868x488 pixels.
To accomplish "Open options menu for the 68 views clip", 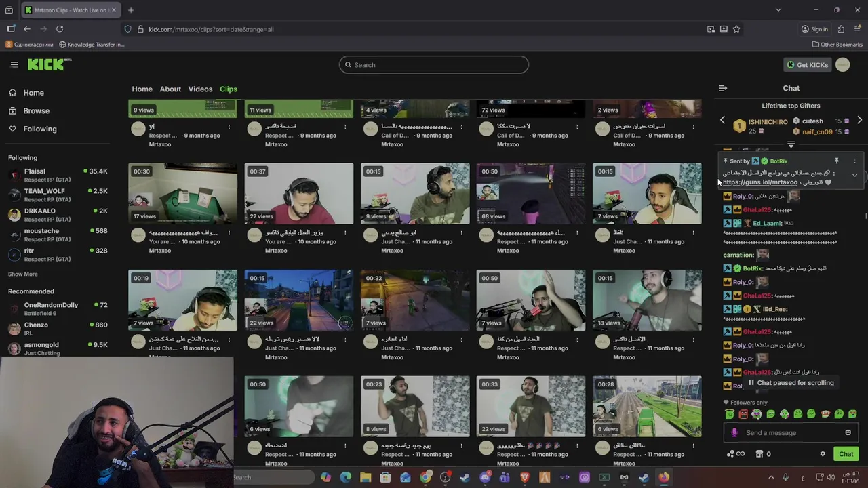I will [577, 233].
